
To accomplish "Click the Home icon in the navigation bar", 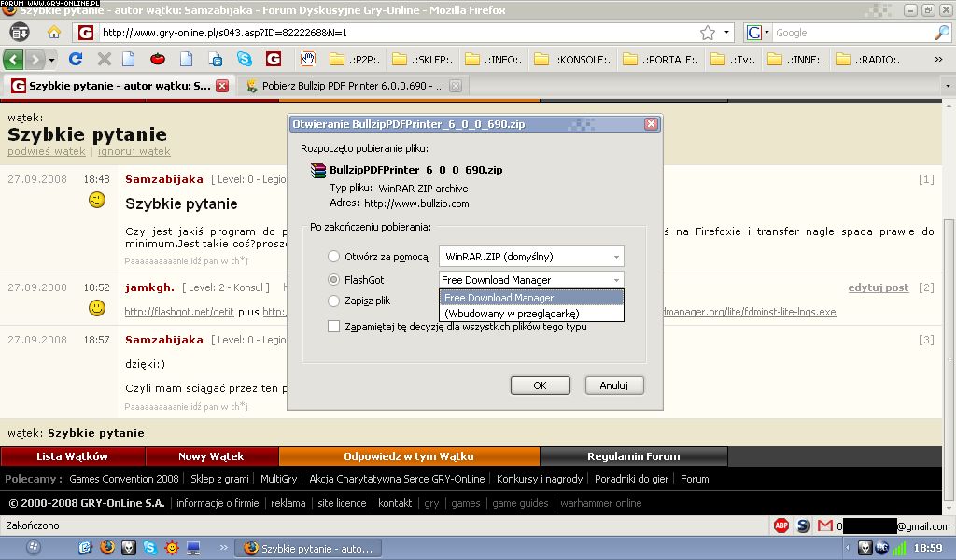I will pos(54,33).
